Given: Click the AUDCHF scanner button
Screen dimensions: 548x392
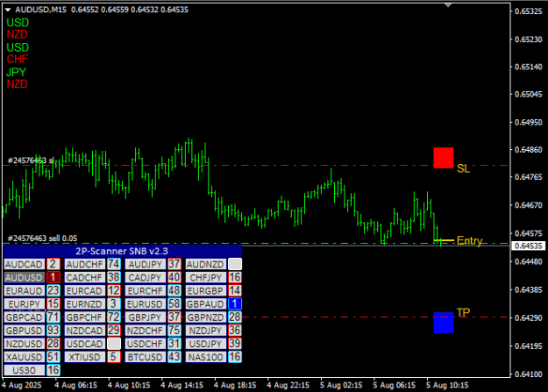Looking at the screenshot, I should point(85,264).
